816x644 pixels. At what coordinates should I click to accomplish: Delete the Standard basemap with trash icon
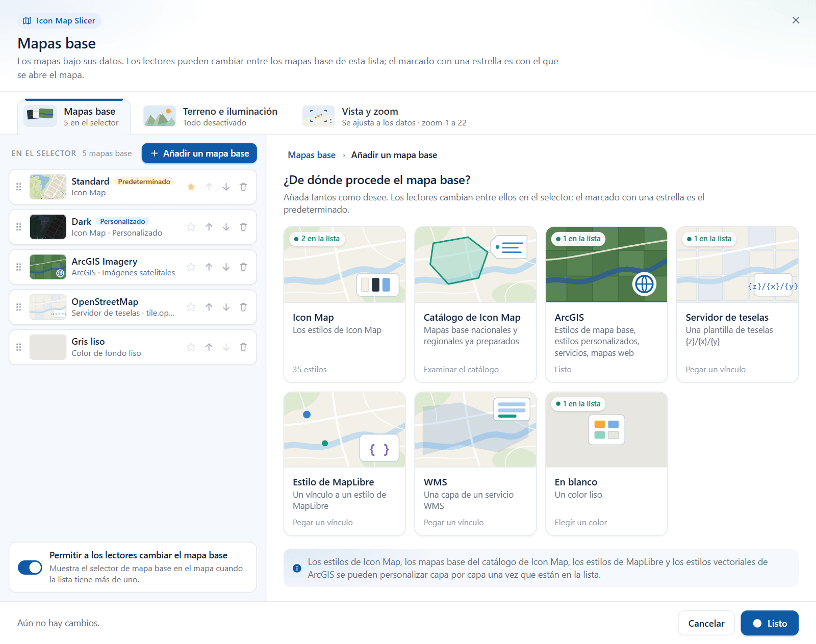pos(243,187)
